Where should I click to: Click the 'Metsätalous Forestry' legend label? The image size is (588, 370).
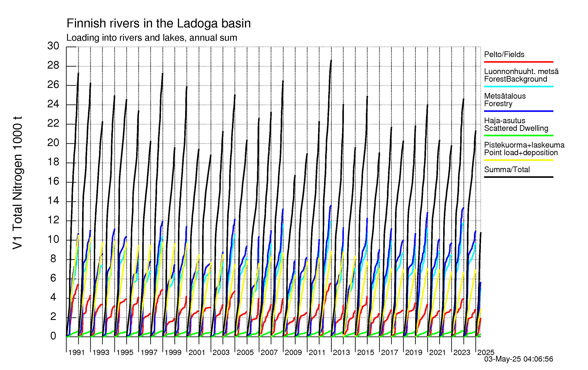click(505, 100)
